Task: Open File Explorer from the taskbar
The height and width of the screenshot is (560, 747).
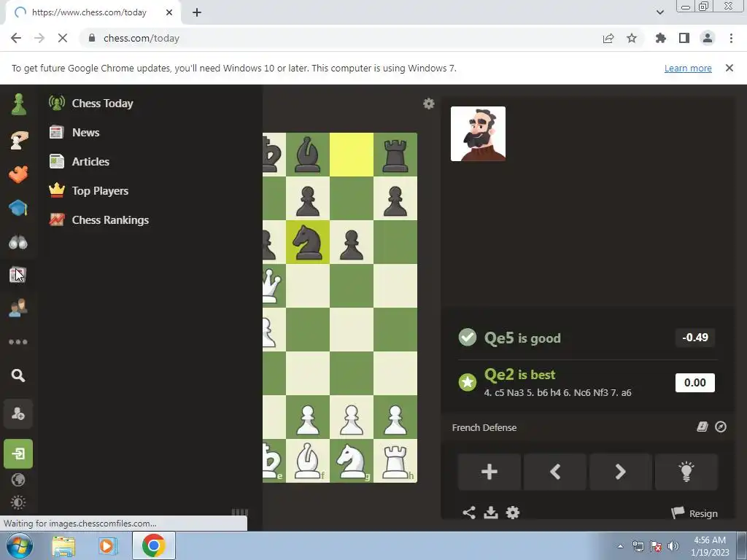Action: click(x=63, y=546)
